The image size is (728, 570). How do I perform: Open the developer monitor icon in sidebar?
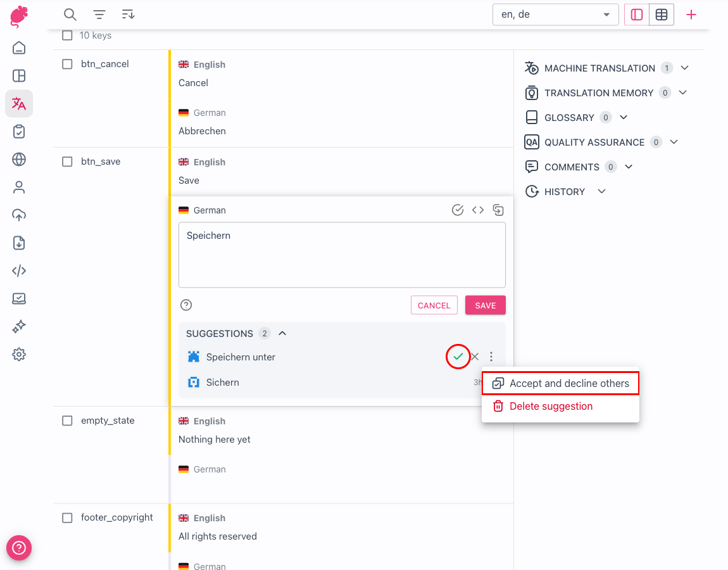point(19,299)
